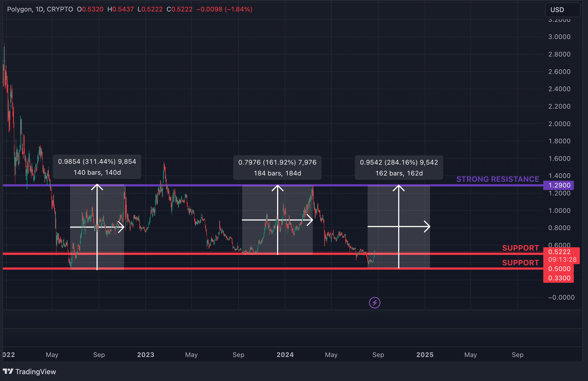The height and width of the screenshot is (381, 588).
Task: Select the 284.16% price range measurement label
Action: point(399,168)
